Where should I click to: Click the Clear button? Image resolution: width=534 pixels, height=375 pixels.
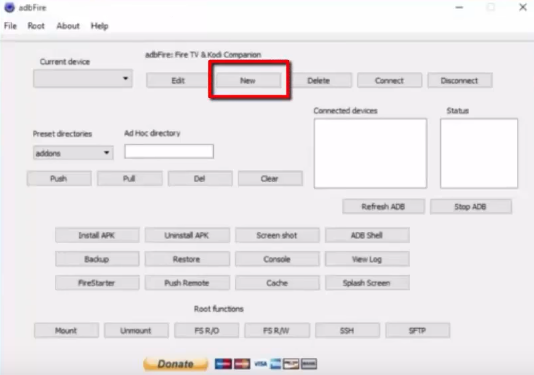(270, 178)
